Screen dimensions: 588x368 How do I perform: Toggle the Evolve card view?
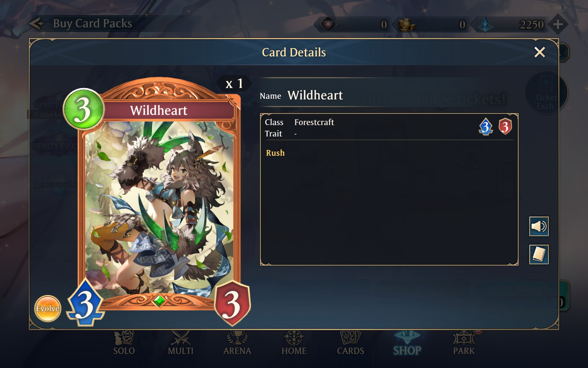click(x=48, y=308)
